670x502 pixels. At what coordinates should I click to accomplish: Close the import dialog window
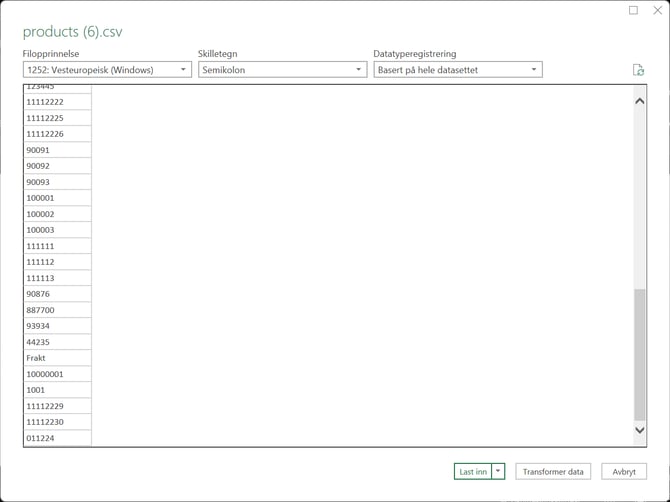click(658, 10)
